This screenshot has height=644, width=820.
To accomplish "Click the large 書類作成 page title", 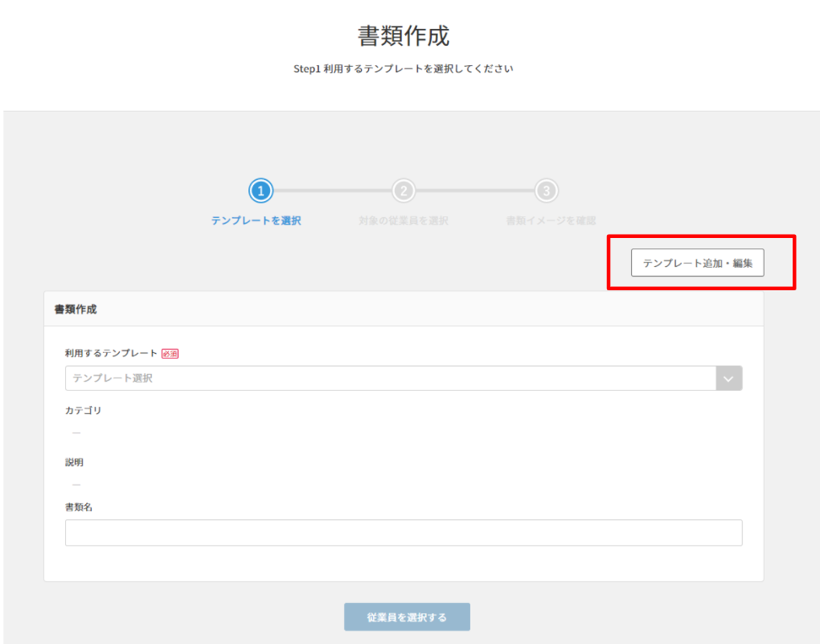I will tap(403, 36).
